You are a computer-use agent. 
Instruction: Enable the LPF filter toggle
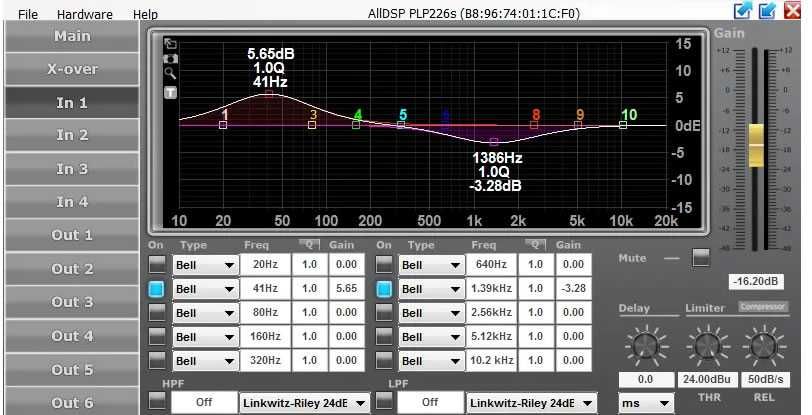tap(384, 400)
